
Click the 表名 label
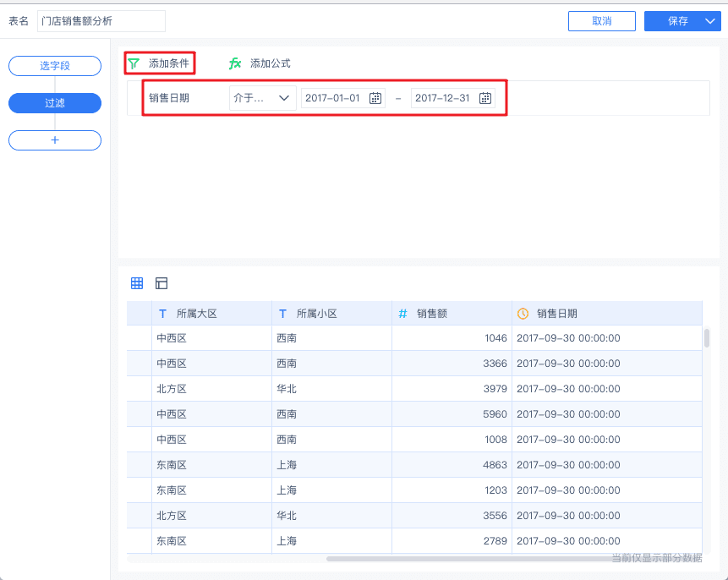[x=19, y=21]
